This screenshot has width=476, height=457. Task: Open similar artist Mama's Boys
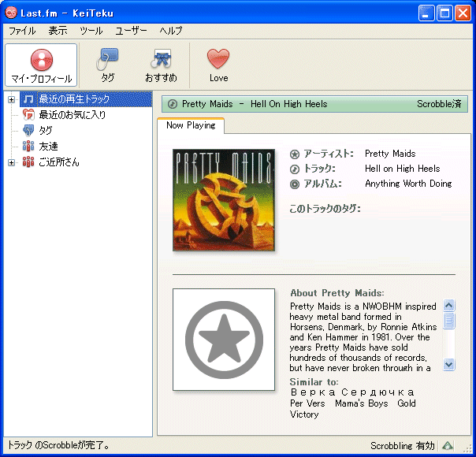[x=361, y=403]
